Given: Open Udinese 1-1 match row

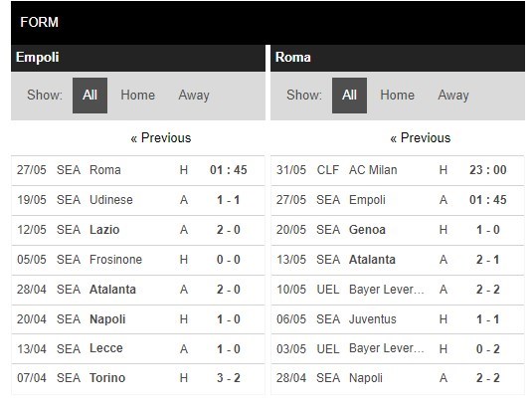Looking at the screenshot, I should coord(138,200).
